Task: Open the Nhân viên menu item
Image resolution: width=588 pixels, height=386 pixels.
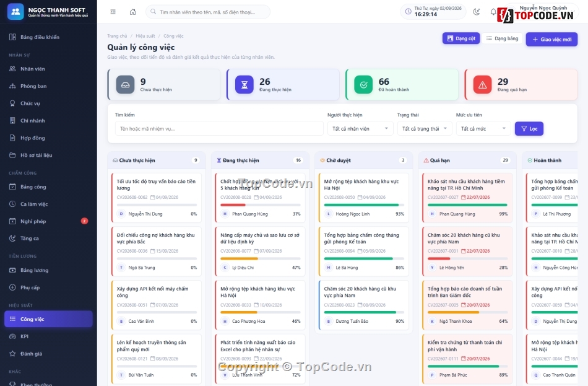Action: coord(48,69)
